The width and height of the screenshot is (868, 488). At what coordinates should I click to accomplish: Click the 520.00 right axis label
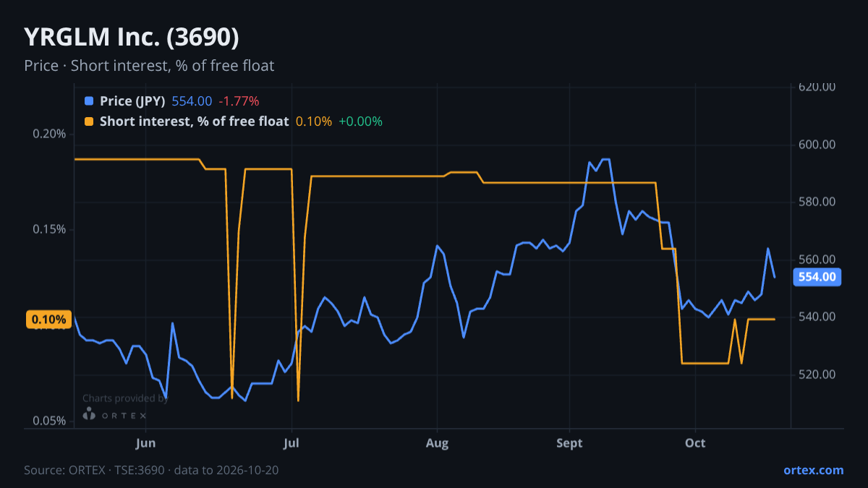(x=817, y=374)
